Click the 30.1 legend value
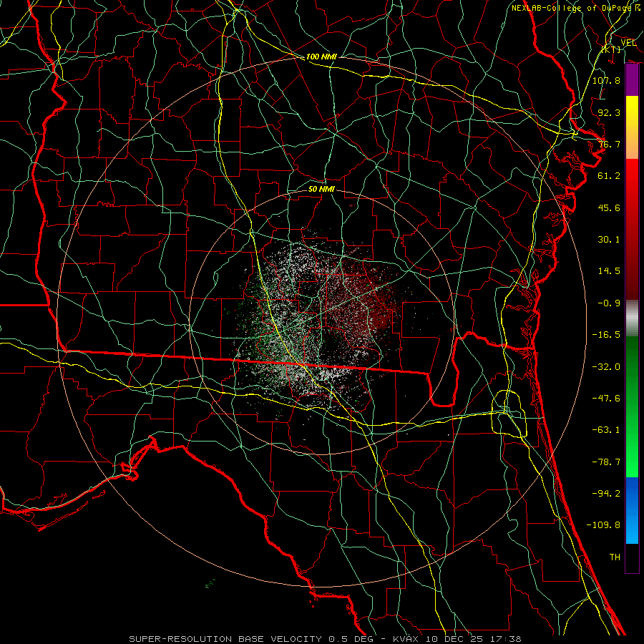This screenshot has width=644, height=644. tap(609, 240)
